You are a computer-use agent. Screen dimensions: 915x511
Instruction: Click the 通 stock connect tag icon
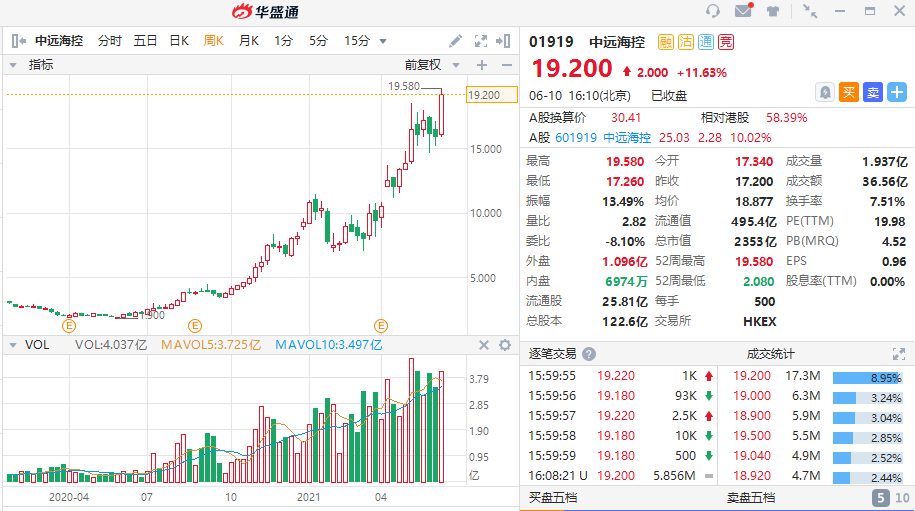click(706, 42)
